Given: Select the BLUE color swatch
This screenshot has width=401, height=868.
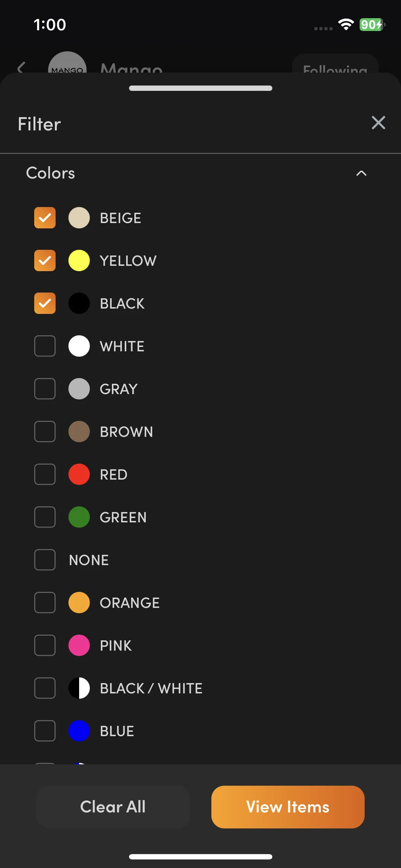Looking at the screenshot, I should 79,731.
